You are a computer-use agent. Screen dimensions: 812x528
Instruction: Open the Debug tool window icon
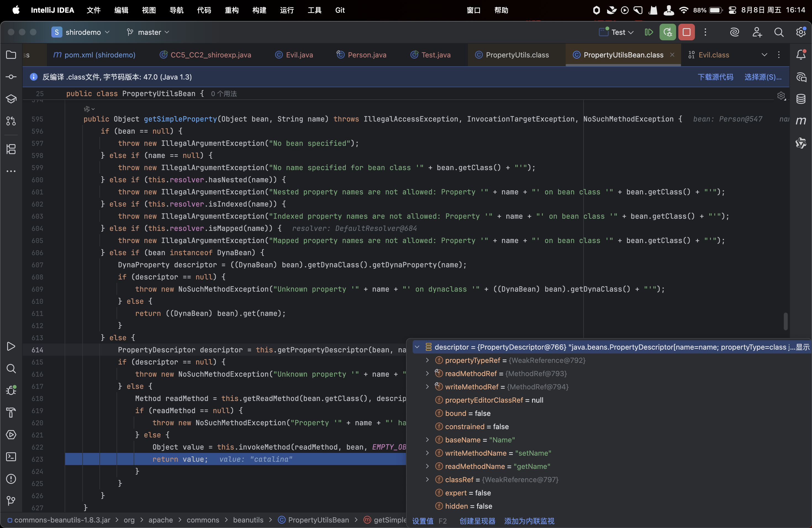pyautogui.click(x=11, y=390)
